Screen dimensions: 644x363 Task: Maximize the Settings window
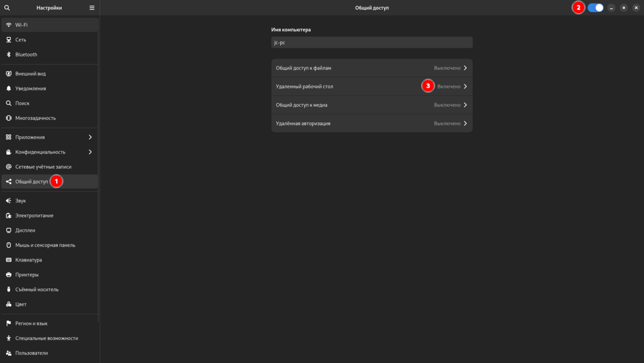[x=624, y=8]
